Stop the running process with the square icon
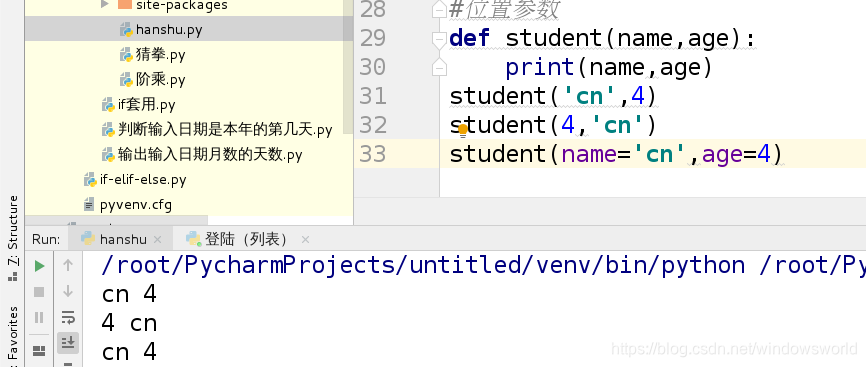Viewport: 866px width, 367px height. coord(39,291)
